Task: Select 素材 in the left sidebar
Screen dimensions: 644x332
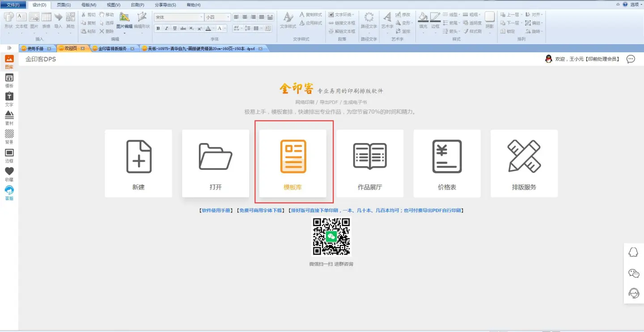Action: pyautogui.click(x=9, y=118)
